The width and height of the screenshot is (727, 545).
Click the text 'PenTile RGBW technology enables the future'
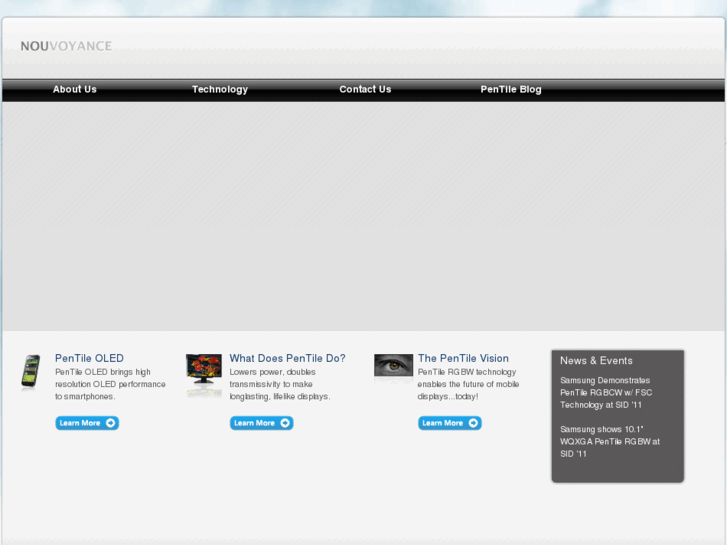pos(468,384)
